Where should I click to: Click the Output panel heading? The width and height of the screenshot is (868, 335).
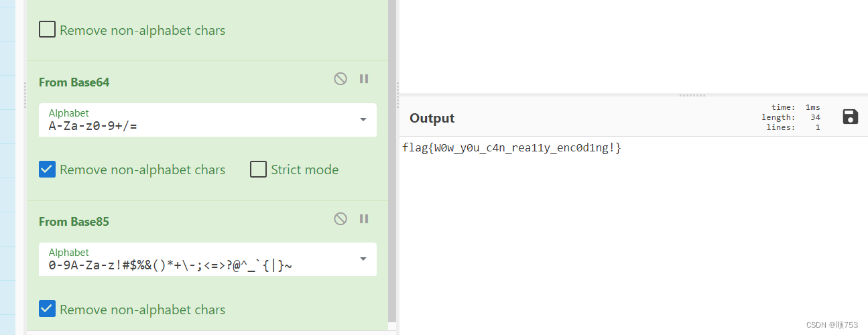point(432,118)
